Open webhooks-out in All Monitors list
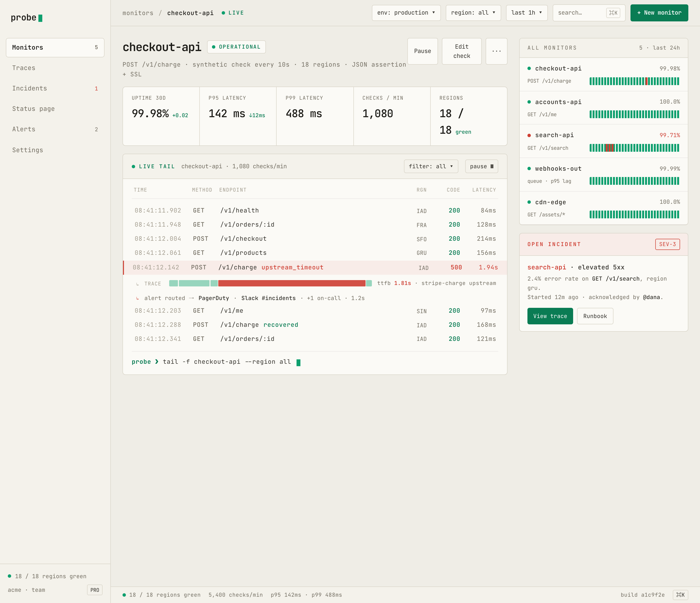 pyautogui.click(x=603, y=175)
